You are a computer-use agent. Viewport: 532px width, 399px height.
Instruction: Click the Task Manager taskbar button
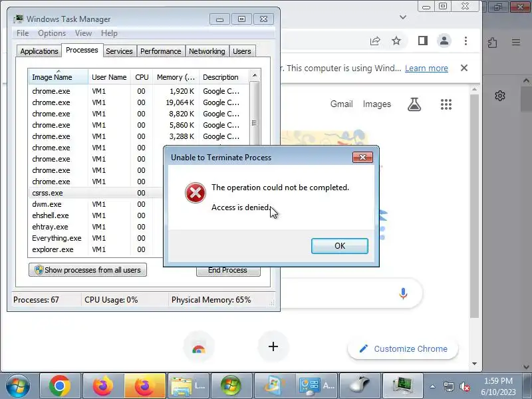(x=403, y=386)
